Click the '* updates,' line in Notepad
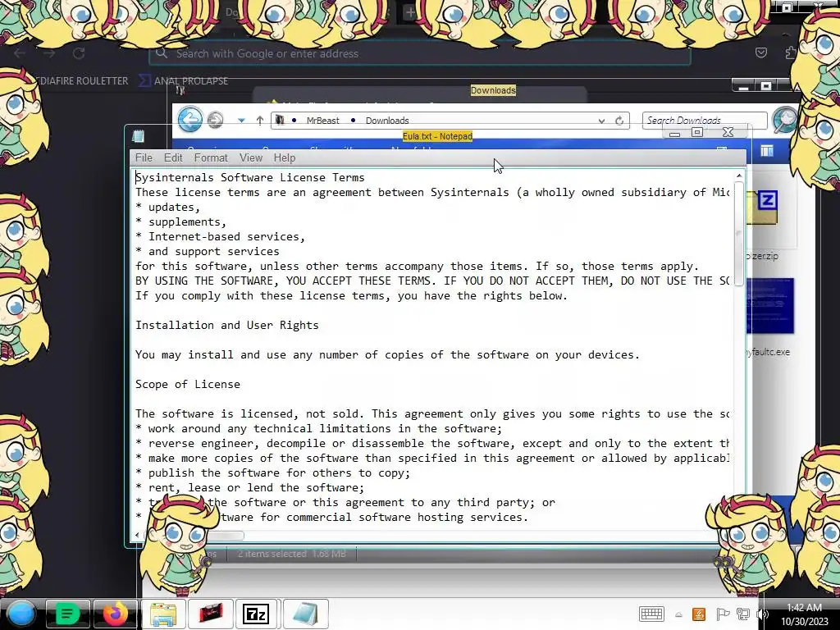This screenshot has height=630, width=840. [x=167, y=207]
